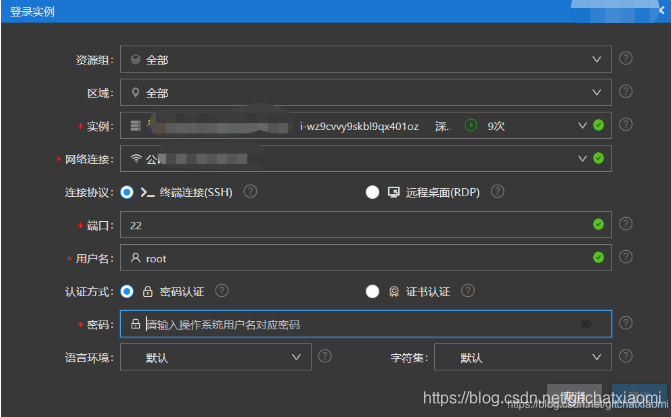Open help for the 资源组 field
The image size is (671, 417).
pyautogui.click(x=626, y=58)
